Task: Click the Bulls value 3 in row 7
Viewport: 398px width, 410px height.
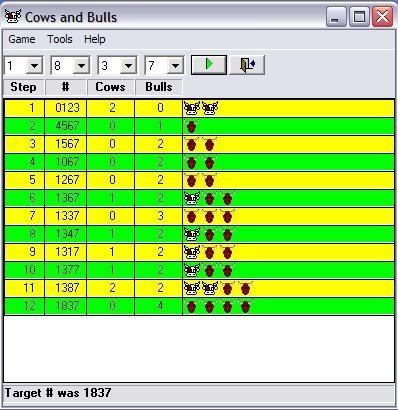Action: tap(159, 216)
